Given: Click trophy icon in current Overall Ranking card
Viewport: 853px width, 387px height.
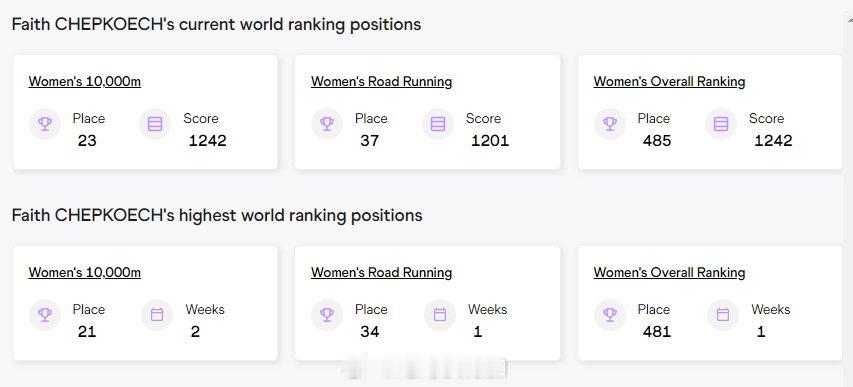Looking at the screenshot, I should (x=610, y=124).
